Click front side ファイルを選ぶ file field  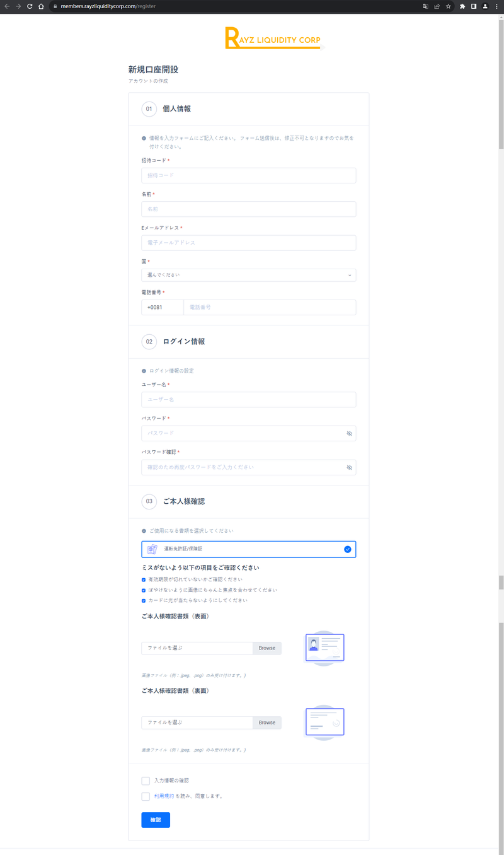197,648
